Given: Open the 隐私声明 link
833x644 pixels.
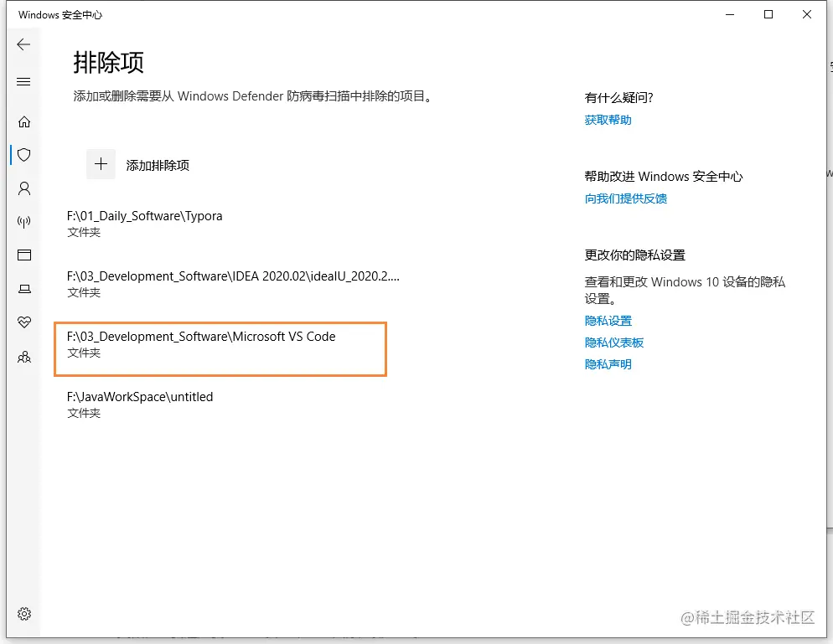Looking at the screenshot, I should pyautogui.click(x=608, y=364).
